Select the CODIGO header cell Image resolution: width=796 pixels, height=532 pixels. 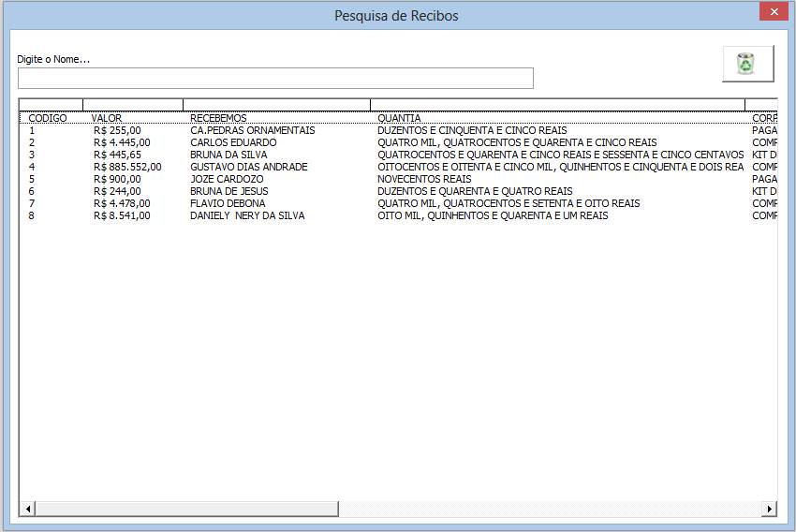pos(47,118)
